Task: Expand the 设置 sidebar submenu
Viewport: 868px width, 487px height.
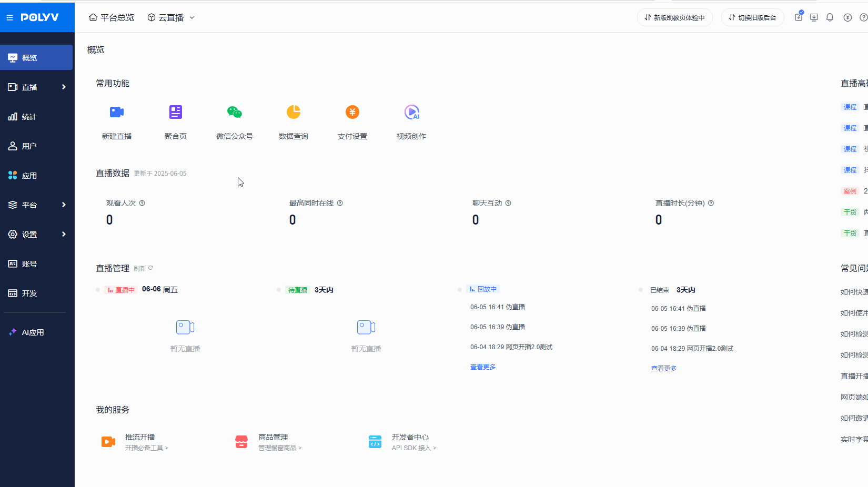Action: (64, 234)
